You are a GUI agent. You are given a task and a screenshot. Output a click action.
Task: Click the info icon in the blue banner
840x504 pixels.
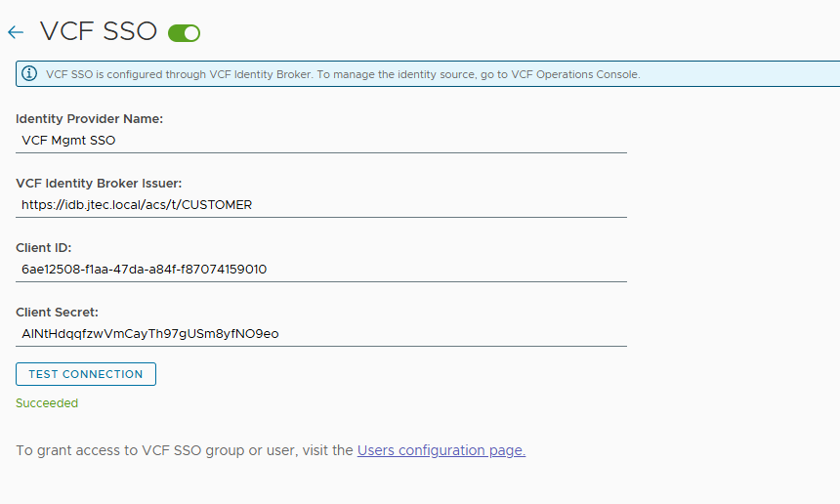29,73
